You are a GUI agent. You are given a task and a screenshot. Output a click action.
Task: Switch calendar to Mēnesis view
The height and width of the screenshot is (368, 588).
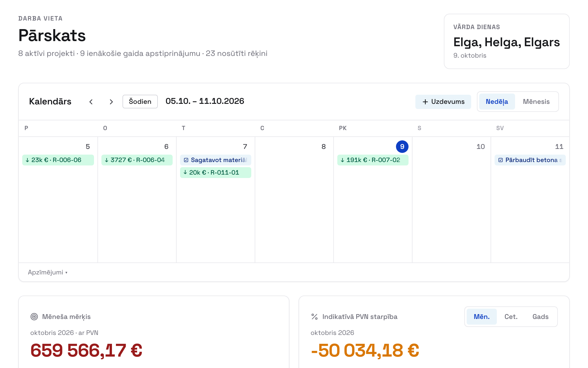[x=536, y=102]
